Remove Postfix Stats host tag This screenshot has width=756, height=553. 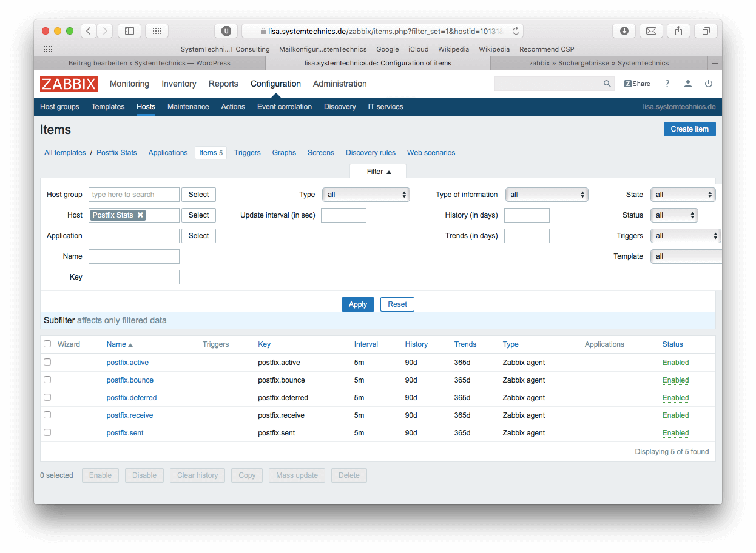pyautogui.click(x=140, y=215)
